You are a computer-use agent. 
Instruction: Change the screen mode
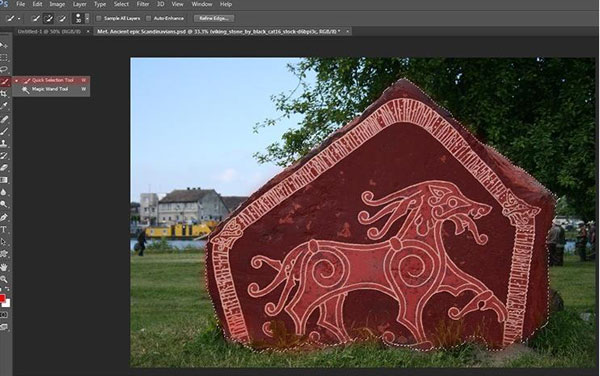coord(4,327)
